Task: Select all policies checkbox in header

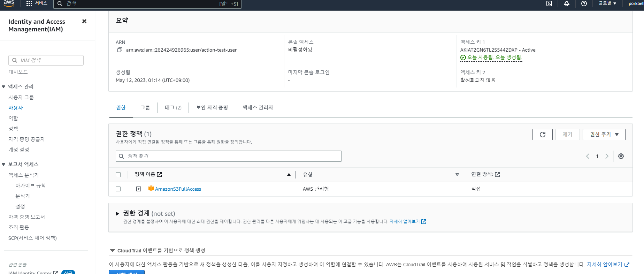Action: (x=118, y=175)
